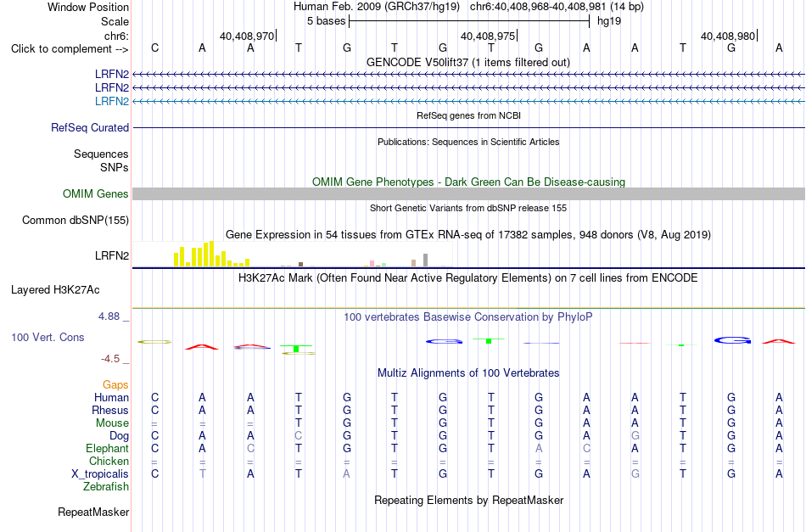Click the 'Zebrafish' species row label
The height and width of the screenshot is (532, 806).
[106, 486]
